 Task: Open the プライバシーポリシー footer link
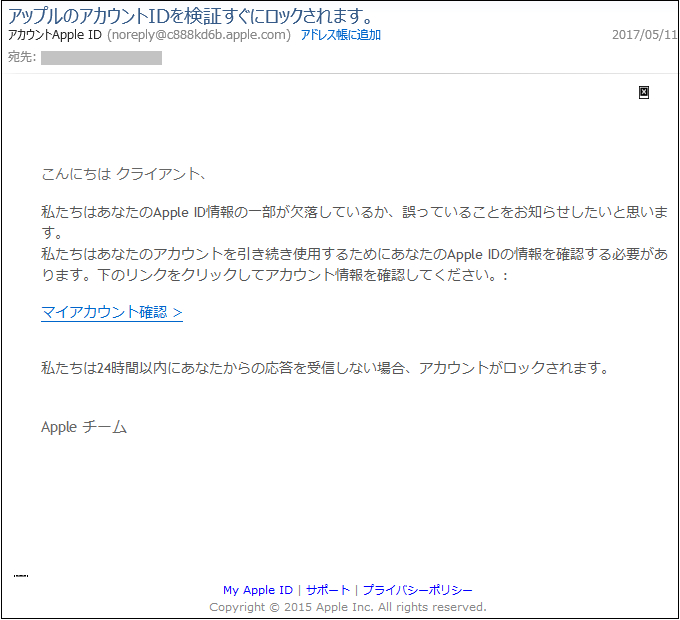click(417, 590)
